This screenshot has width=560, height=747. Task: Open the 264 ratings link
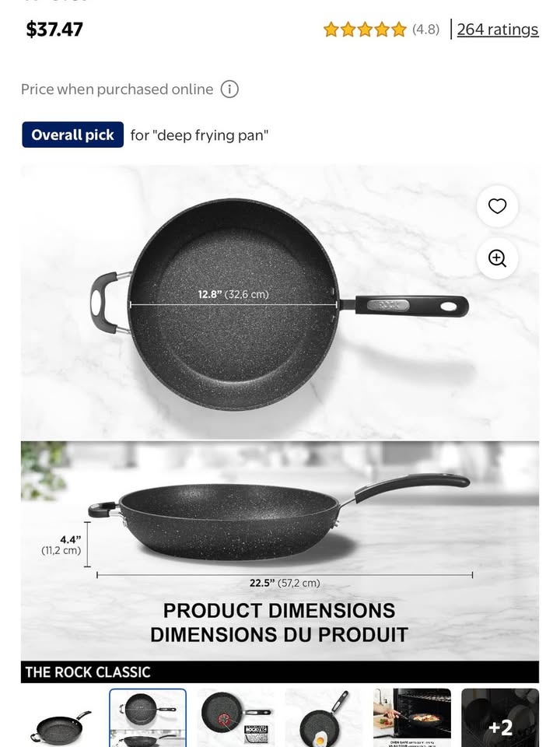[498, 30]
